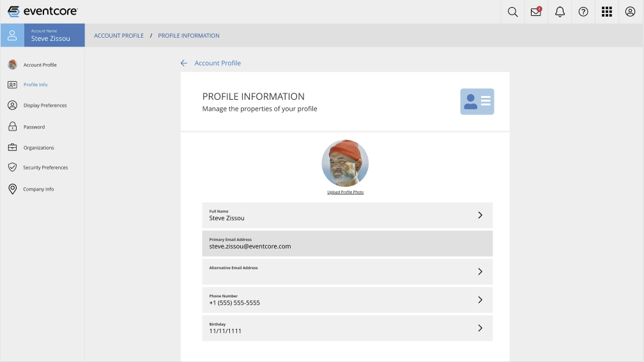Expand the Birthday row chevron

[x=480, y=328]
